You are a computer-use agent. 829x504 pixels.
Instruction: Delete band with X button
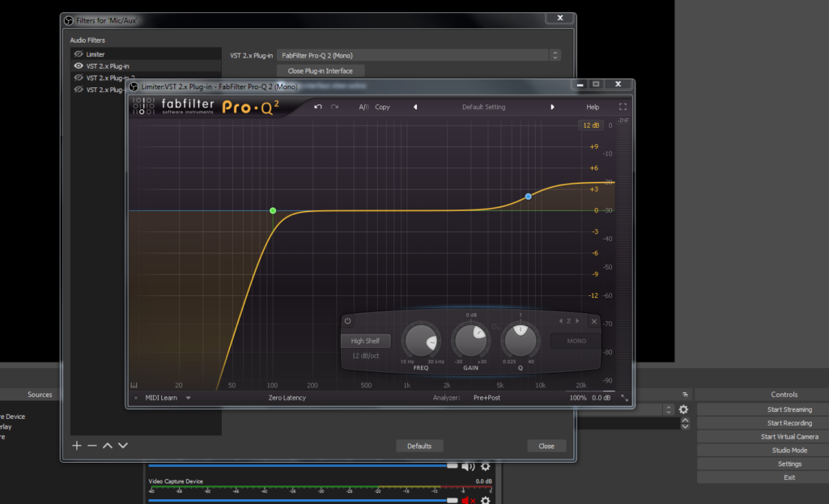(594, 321)
